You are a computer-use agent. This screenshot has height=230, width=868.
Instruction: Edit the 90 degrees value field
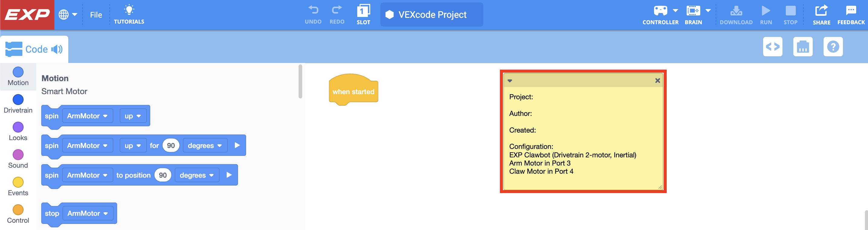point(170,145)
